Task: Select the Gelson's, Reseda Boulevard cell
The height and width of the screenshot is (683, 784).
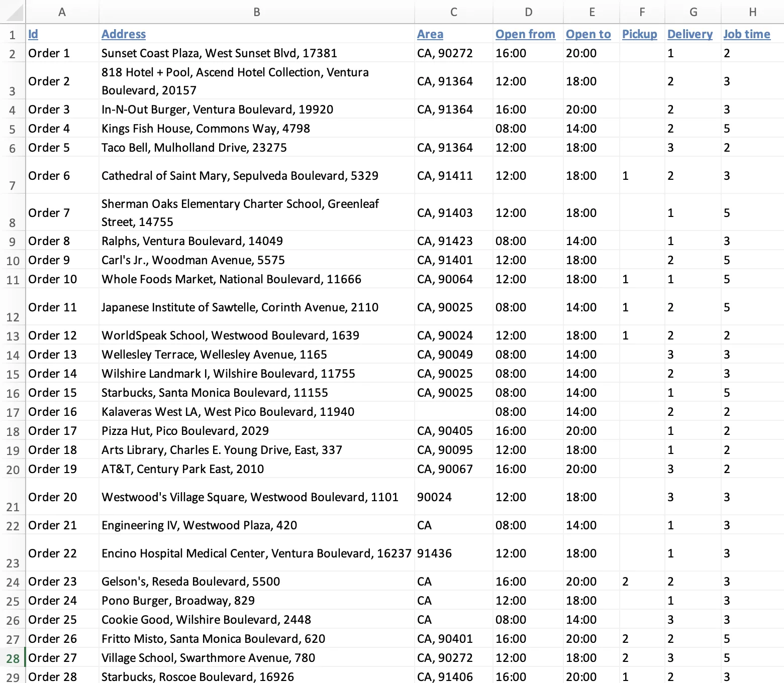Action: pos(256,582)
